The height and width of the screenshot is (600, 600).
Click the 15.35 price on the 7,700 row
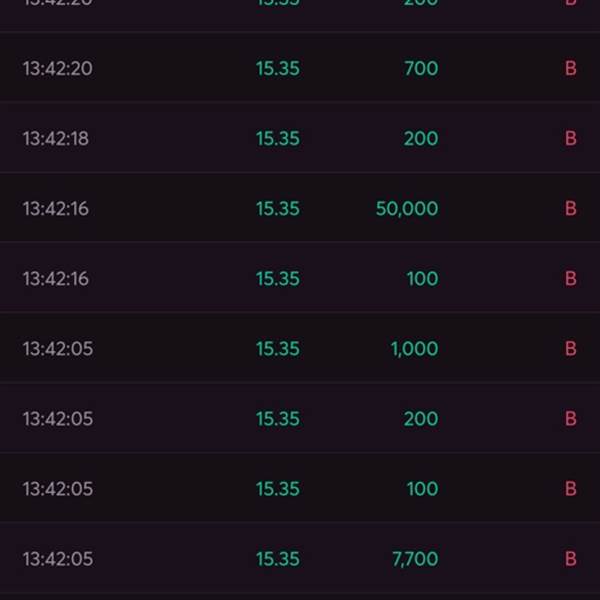pyautogui.click(x=278, y=559)
